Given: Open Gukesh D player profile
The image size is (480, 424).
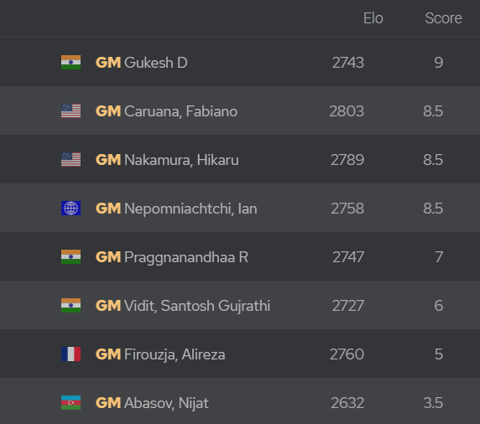Looking at the screenshot, I should point(156,63).
